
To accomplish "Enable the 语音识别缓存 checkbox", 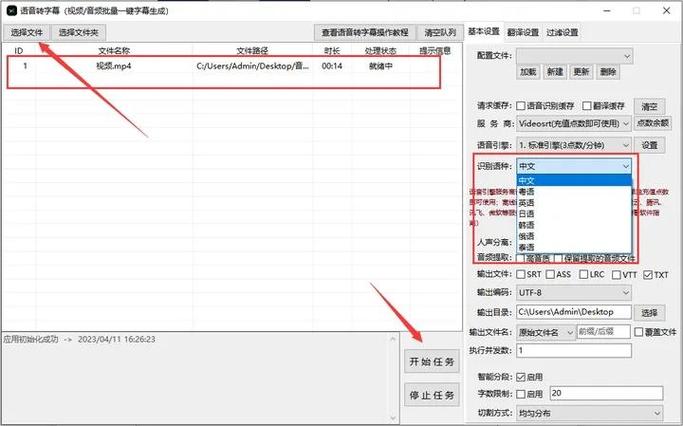I will coord(521,106).
